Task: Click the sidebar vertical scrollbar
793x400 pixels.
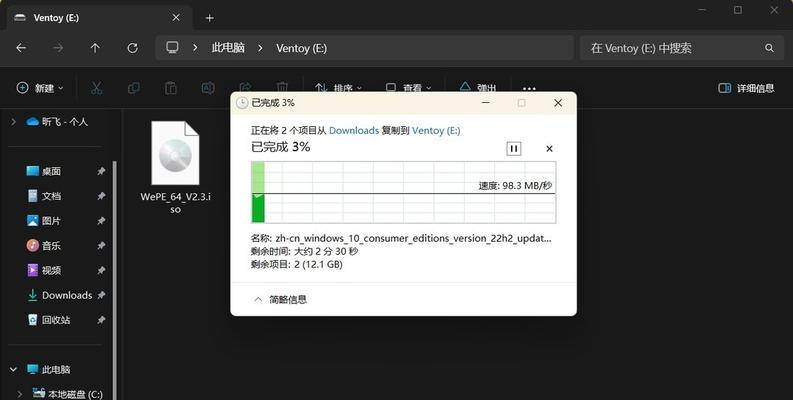Action: [115, 281]
